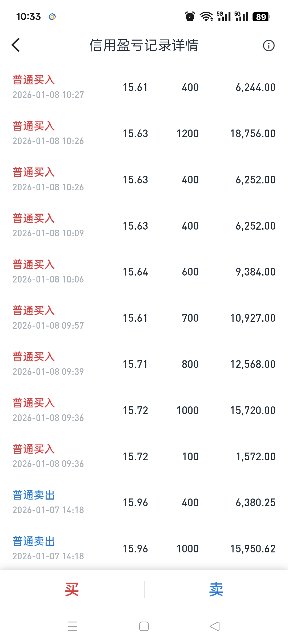Tap the Wi-Fi status icon
Screen dimensions: 288x644
(x=206, y=17)
